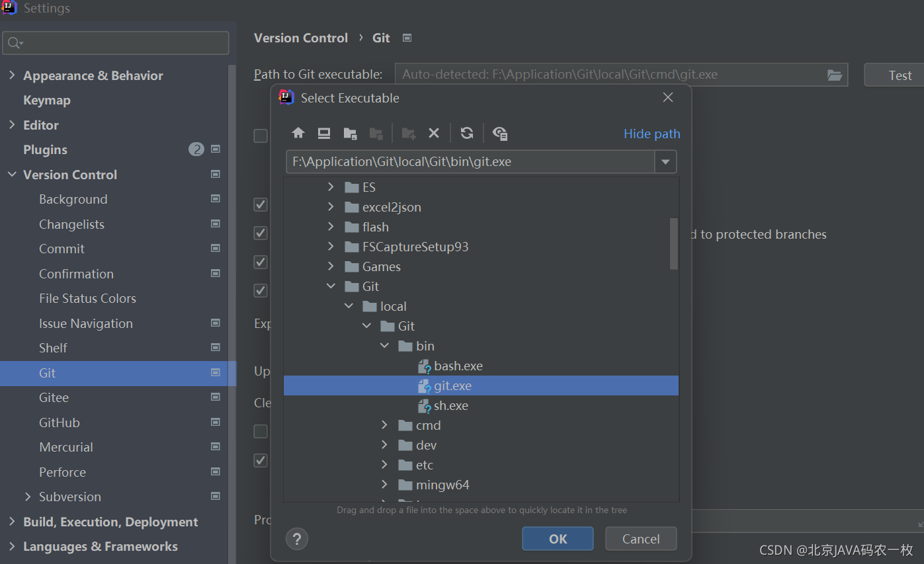Expand the mingw64 folder

(x=384, y=485)
